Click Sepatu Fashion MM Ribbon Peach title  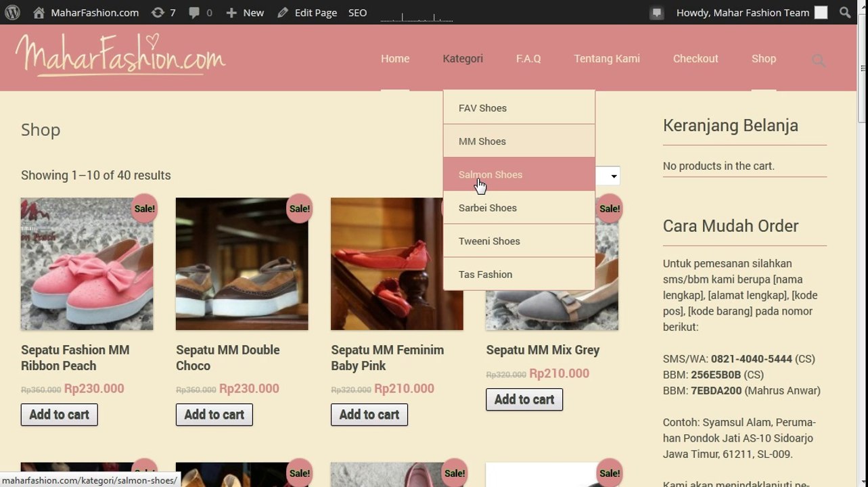[x=75, y=358]
